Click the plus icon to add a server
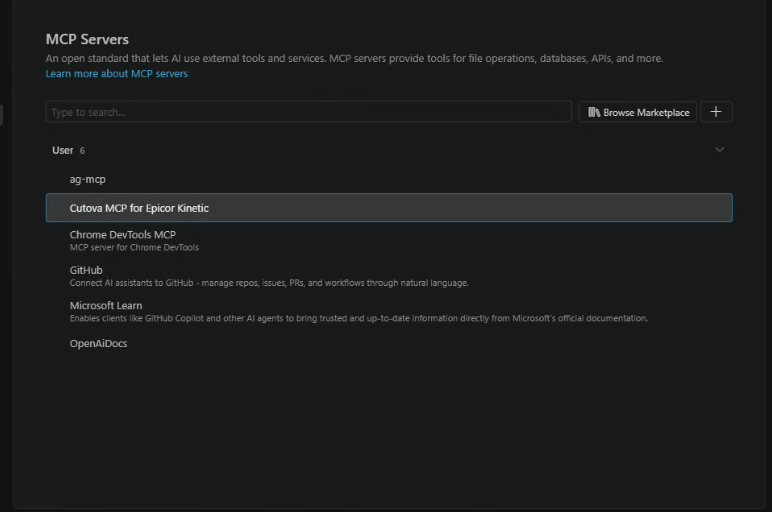Screen dimensions: 772x512 click(x=716, y=112)
